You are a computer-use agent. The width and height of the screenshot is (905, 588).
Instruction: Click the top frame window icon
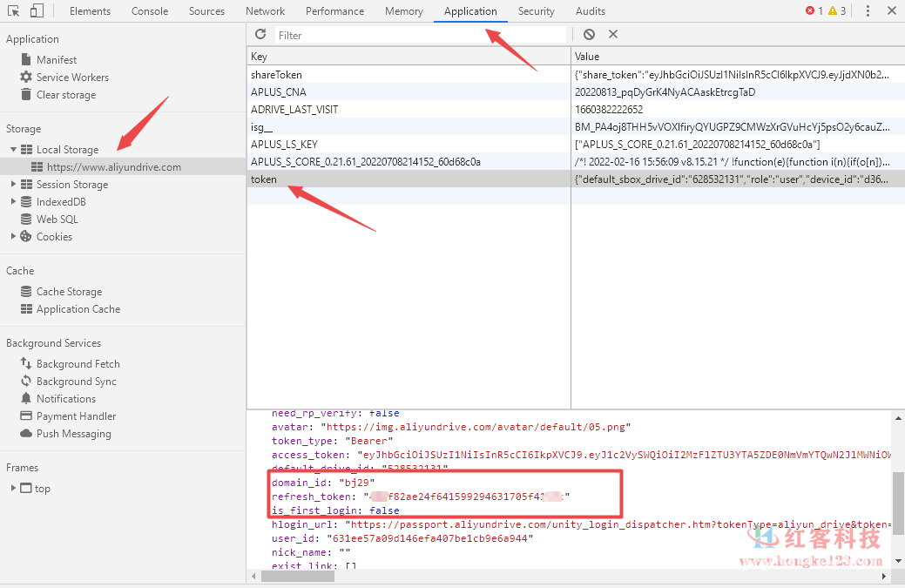pyautogui.click(x=26, y=488)
